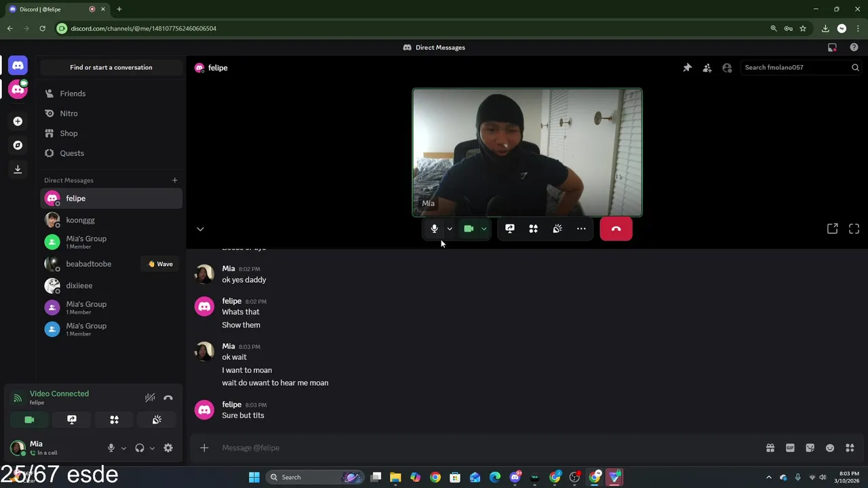
Task: Open Pinned Messages pin icon
Action: (x=687, y=68)
